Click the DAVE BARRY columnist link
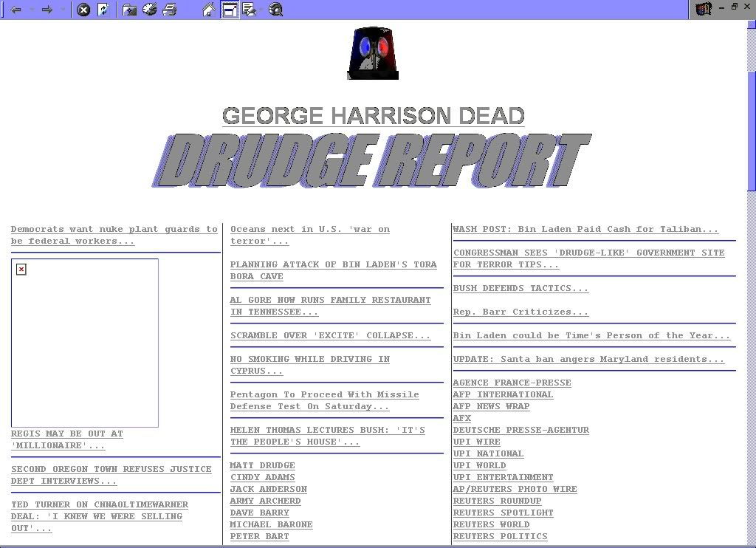Screen dimensions: 756x548 point(259,513)
